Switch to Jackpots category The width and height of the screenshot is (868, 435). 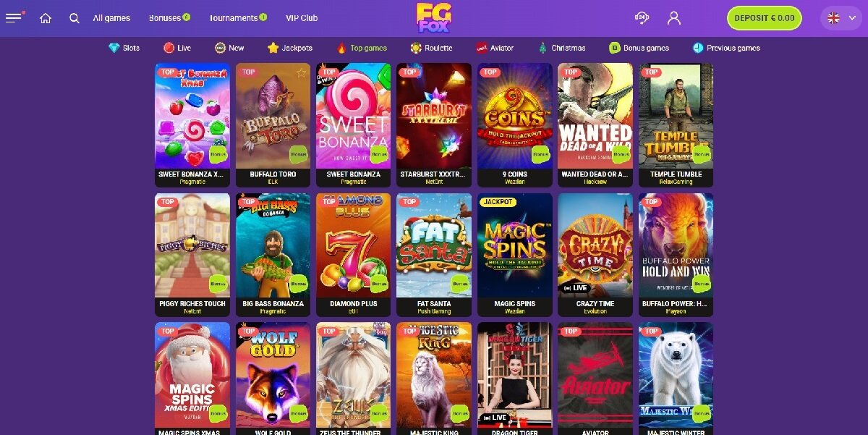pyautogui.click(x=290, y=48)
